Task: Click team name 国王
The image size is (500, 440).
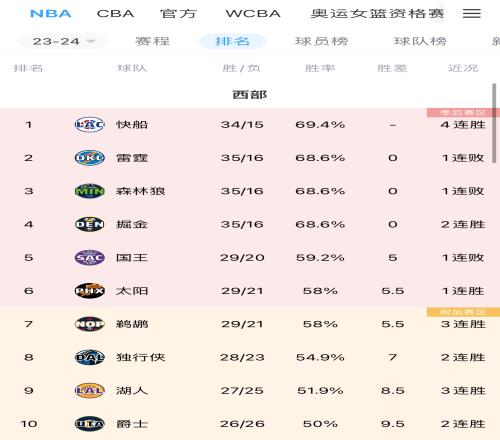Action: (x=132, y=258)
